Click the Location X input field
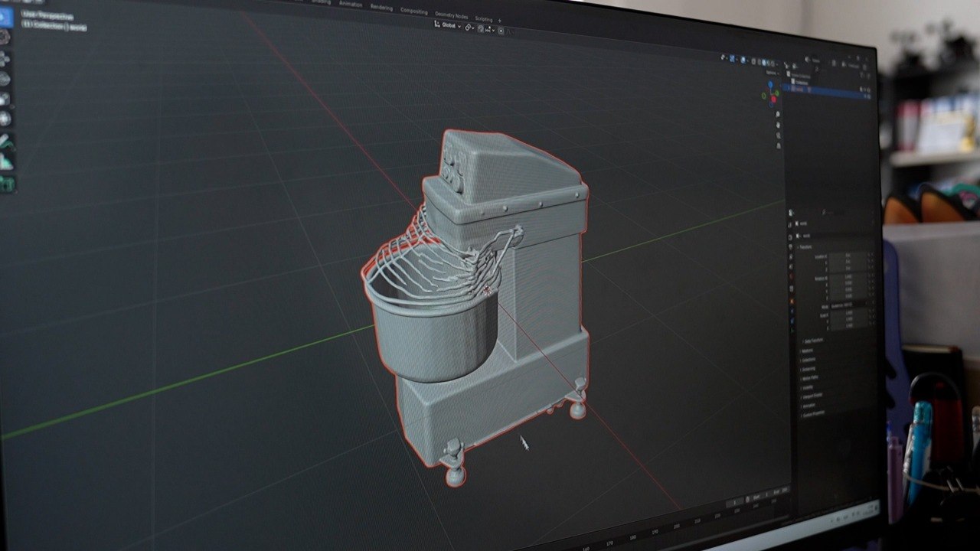This screenshot has height=551, width=980. point(848,256)
